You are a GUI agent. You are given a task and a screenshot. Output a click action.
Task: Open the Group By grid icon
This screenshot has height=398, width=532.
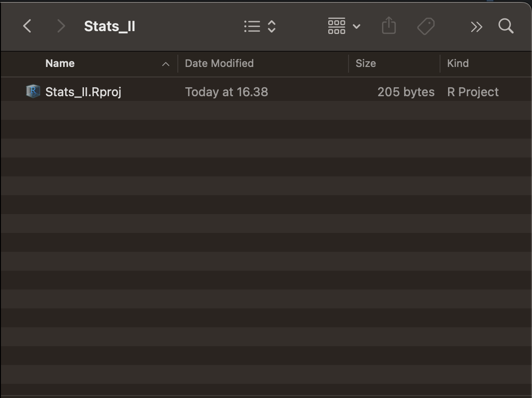337,26
